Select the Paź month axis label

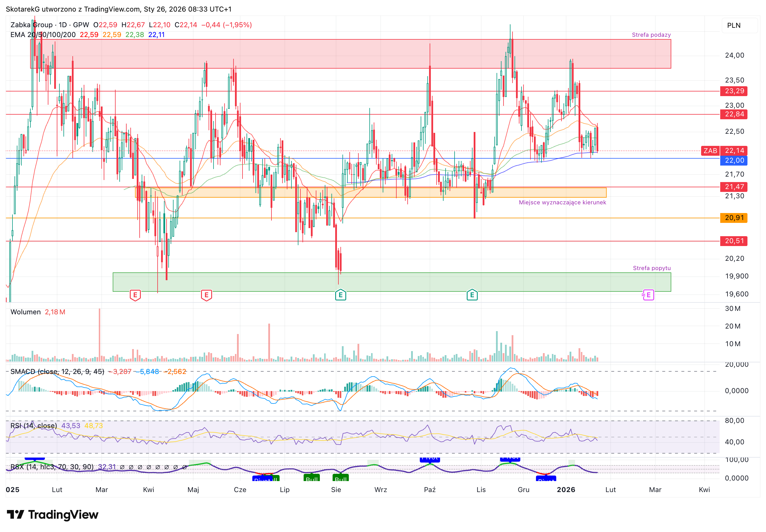coord(430,490)
